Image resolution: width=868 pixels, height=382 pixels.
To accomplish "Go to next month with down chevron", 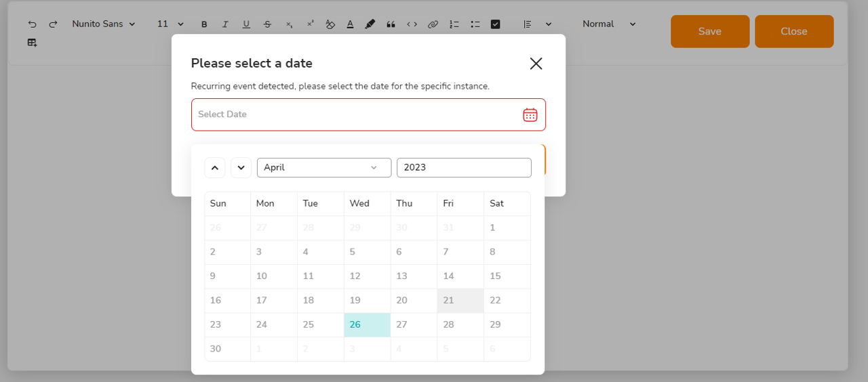I will point(241,167).
